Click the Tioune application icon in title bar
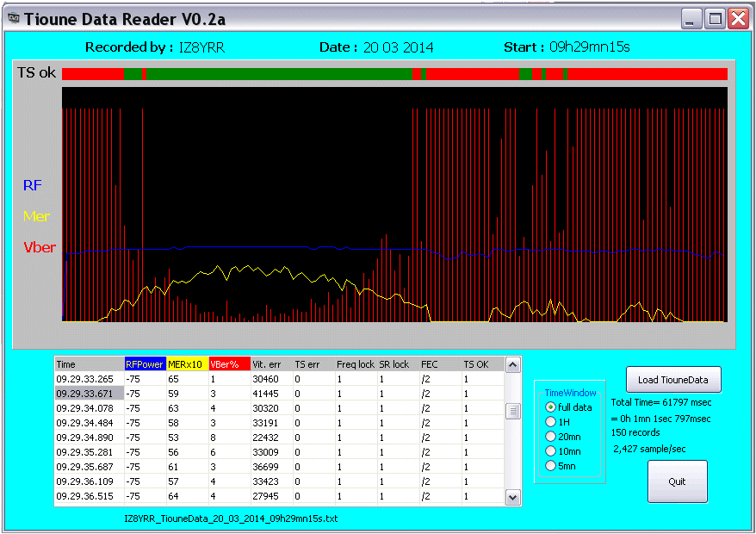The image size is (756, 534). click(x=13, y=17)
